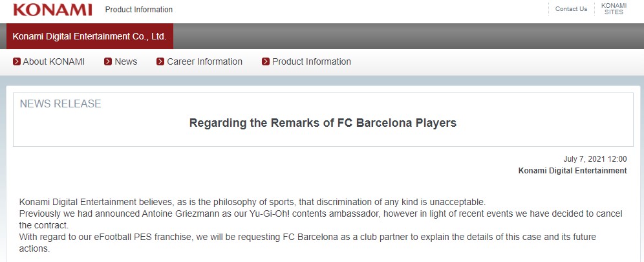Image resolution: width=644 pixels, height=262 pixels.
Task: Click the red arrow icon beside Career Information
Action: point(160,61)
